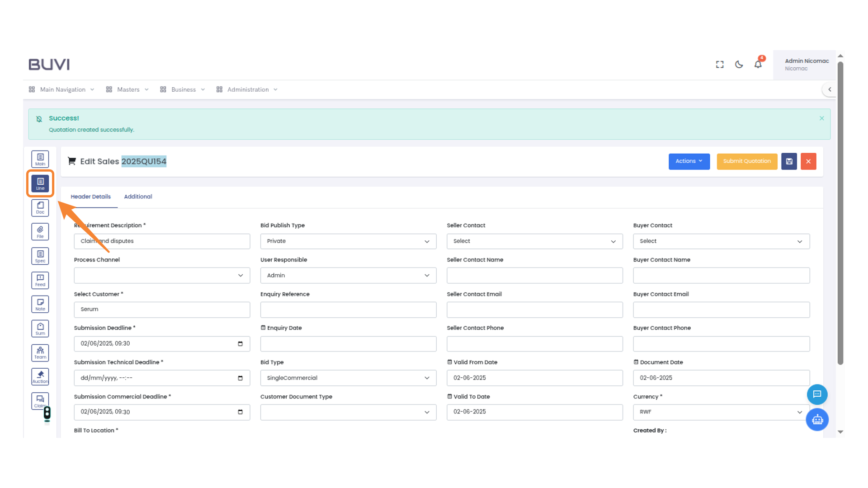Open the Auction sidebar icon
Screen dimensions: 868x488
tap(40, 376)
